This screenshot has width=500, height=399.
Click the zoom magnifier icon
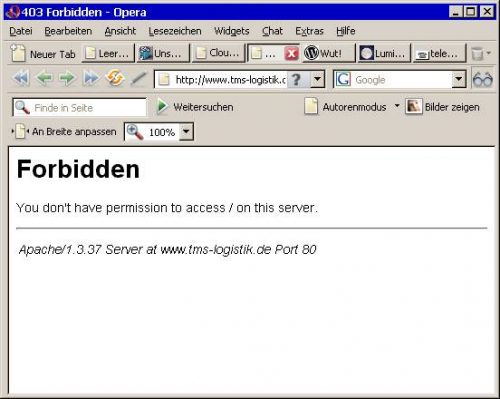[135, 132]
